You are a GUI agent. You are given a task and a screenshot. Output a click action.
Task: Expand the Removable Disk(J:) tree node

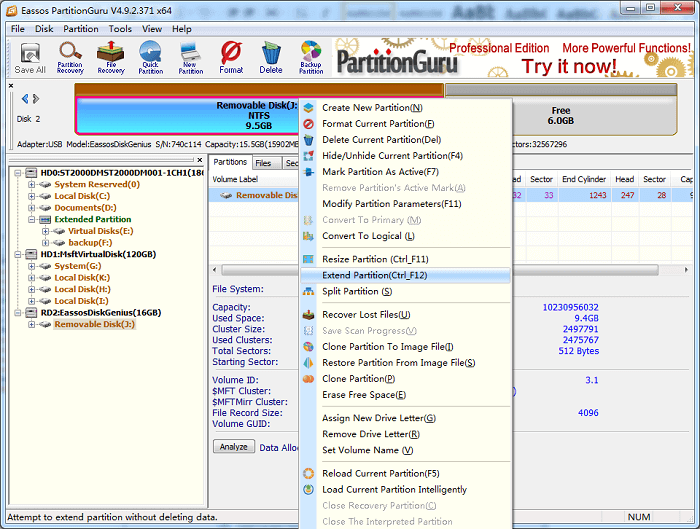click(x=32, y=325)
